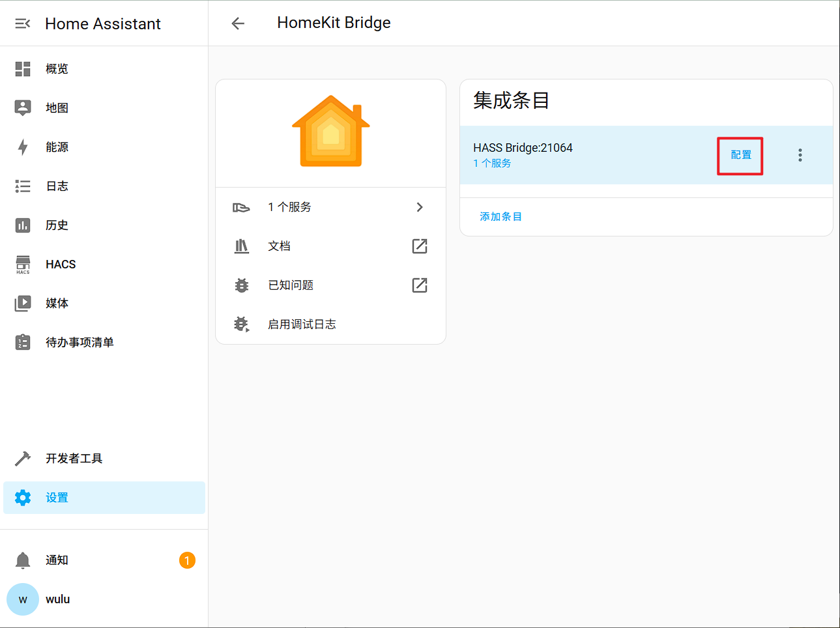This screenshot has width=840, height=628.
Task: Click the 日志 list icon
Action: (23, 186)
